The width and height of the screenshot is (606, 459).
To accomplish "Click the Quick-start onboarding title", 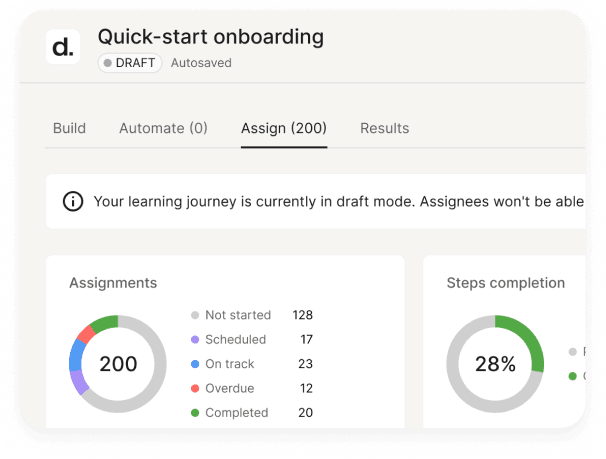I will (210, 37).
